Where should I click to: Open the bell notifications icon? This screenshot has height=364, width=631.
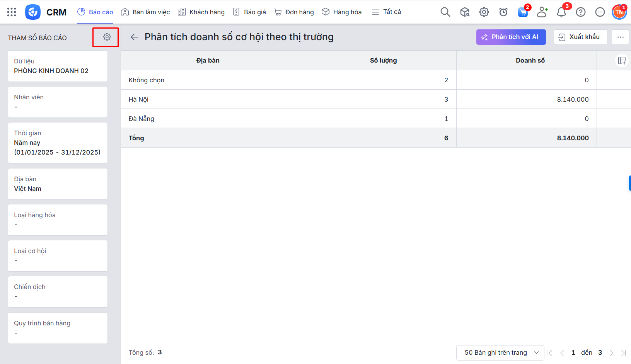pos(561,12)
